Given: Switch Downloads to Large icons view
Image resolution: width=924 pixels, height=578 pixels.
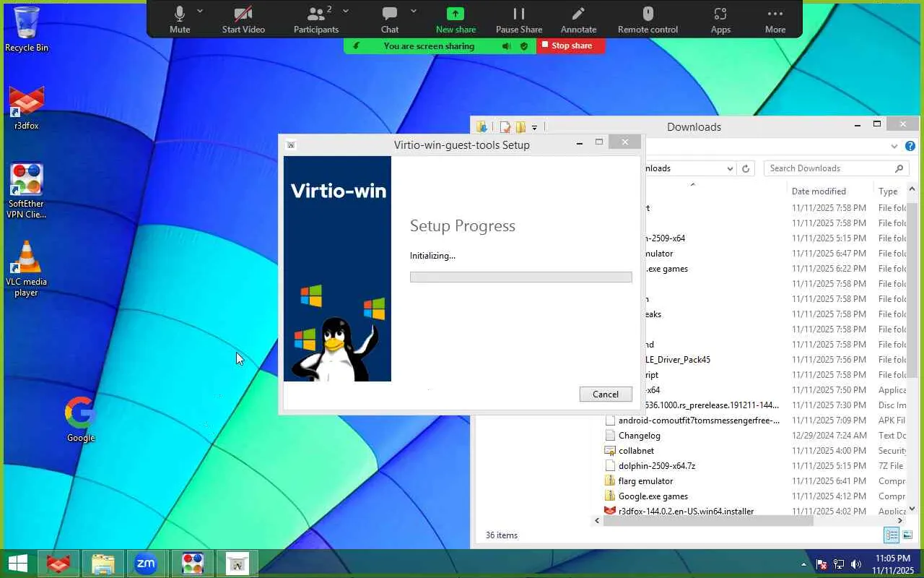Looking at the screenshot, I should [x=907, y=535].
